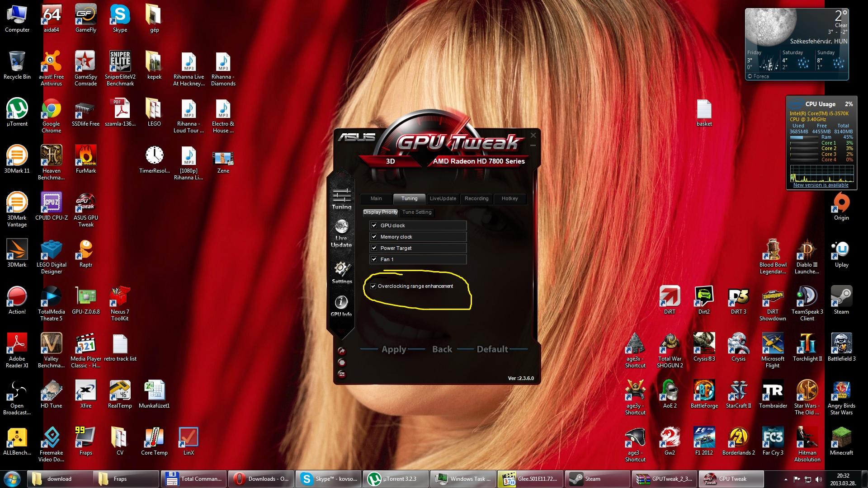Switch to Windows Task Manager taskbar button
This screenshot has height=488, width=868.
pos(463,479)
